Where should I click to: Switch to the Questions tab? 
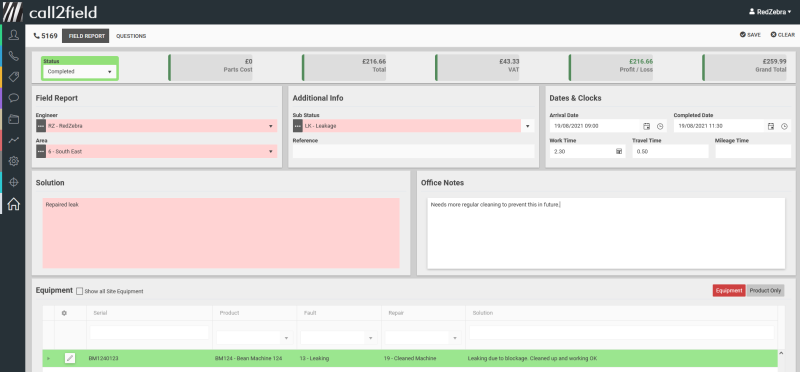click(x=131, y=36)
